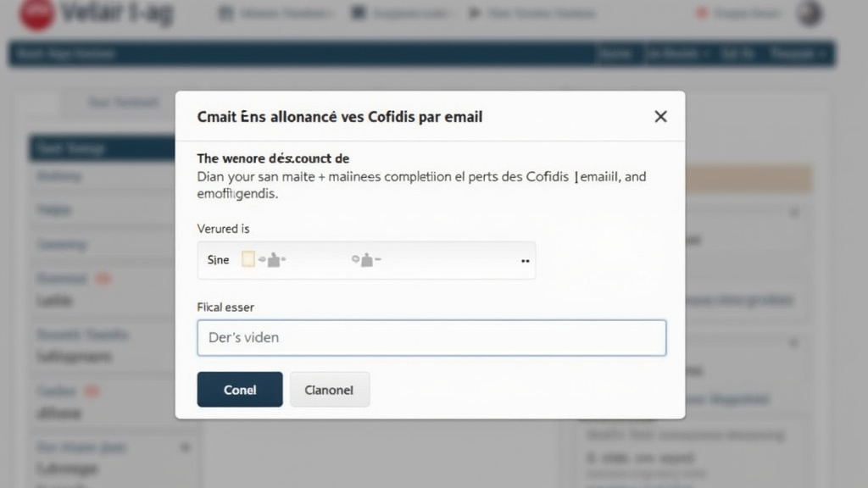The image size is (868, 488).
Task: Toggle the red badge next to the Cofidis sidebar entry
Action: [x=92, y=391]
